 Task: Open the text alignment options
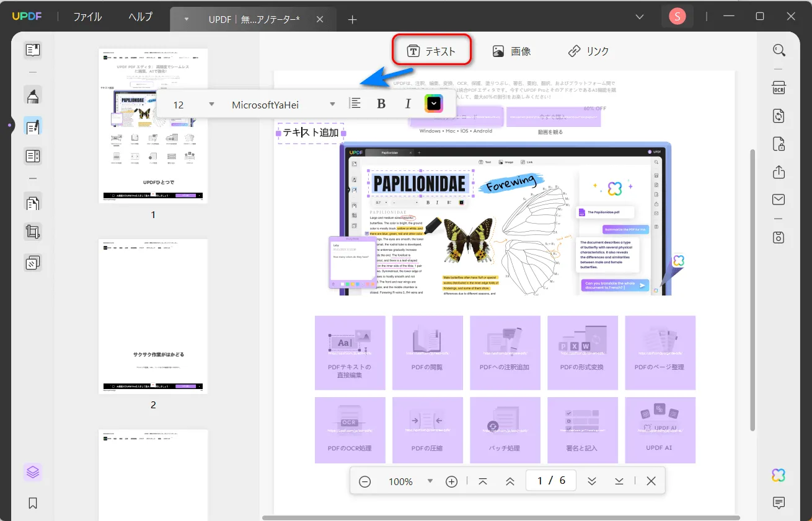click(355, 104)
